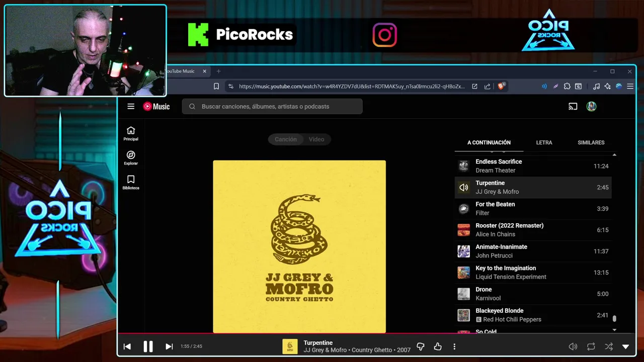Select the Turpentine queue row
The width and height of the screenshot is (644, 362).
point(533,187)
